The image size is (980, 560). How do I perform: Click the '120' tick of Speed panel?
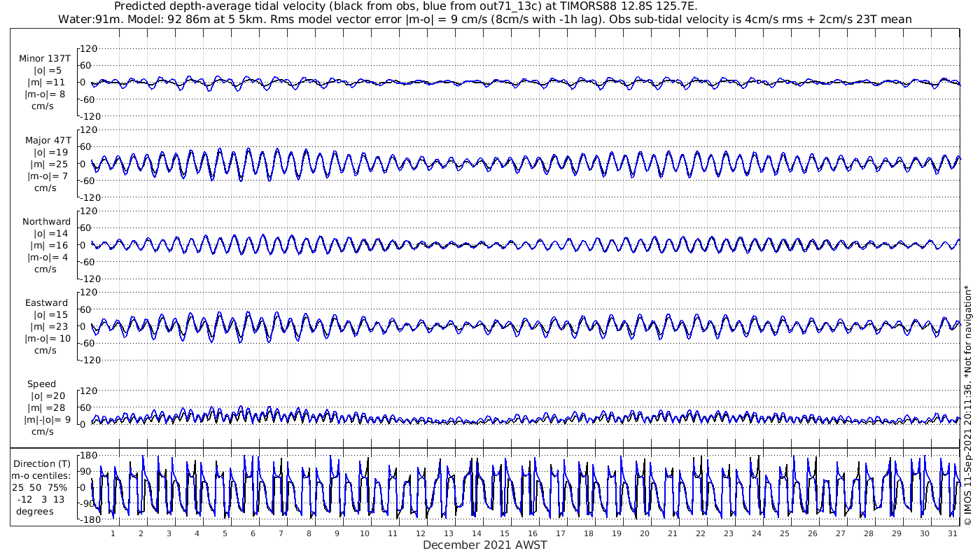(x=89, y=391)
